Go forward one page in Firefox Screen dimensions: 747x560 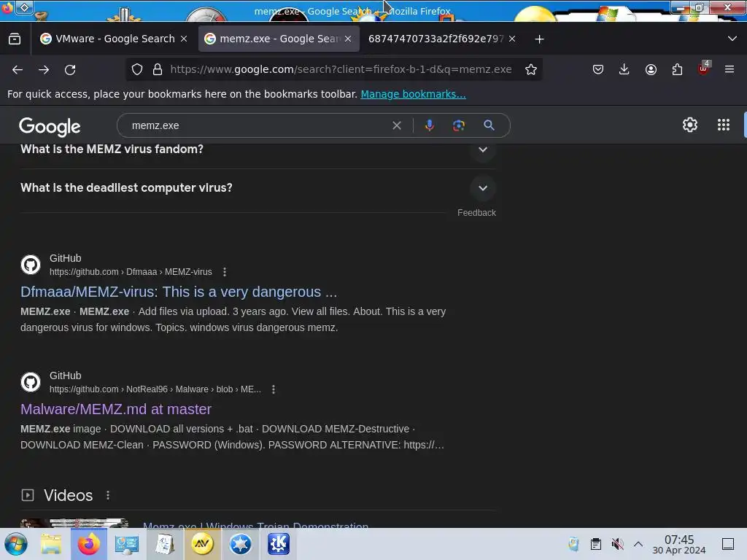pyautogui.click(x=44, y=69)
